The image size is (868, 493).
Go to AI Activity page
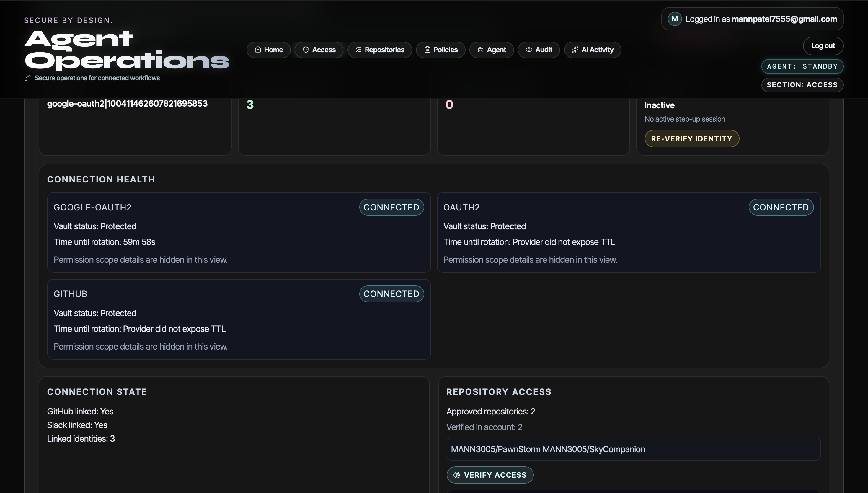593,50
